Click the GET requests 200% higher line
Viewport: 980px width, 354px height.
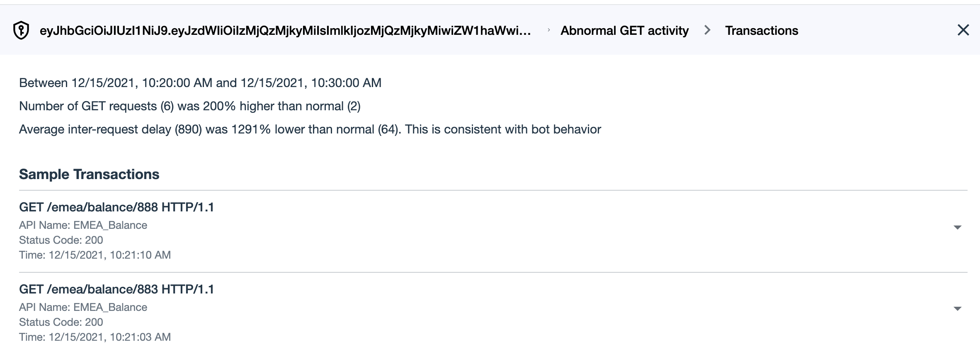tap(190, 107)
